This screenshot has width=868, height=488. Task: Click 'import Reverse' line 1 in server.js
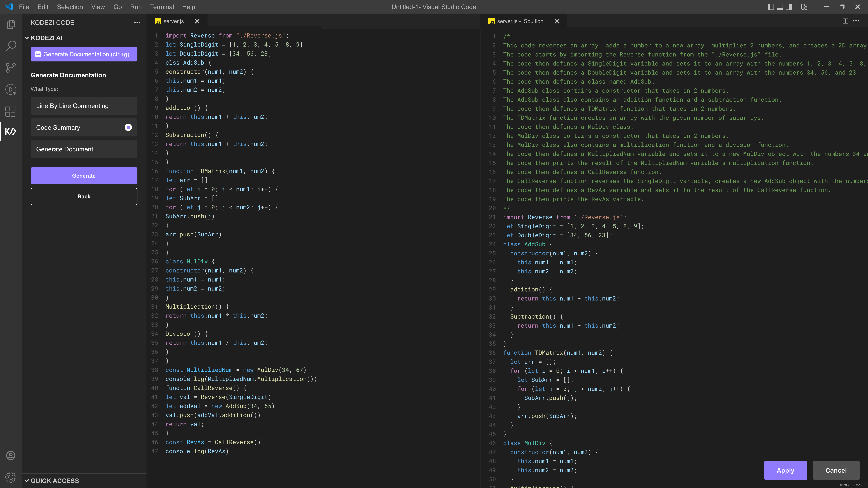click(x=190, y=36)
